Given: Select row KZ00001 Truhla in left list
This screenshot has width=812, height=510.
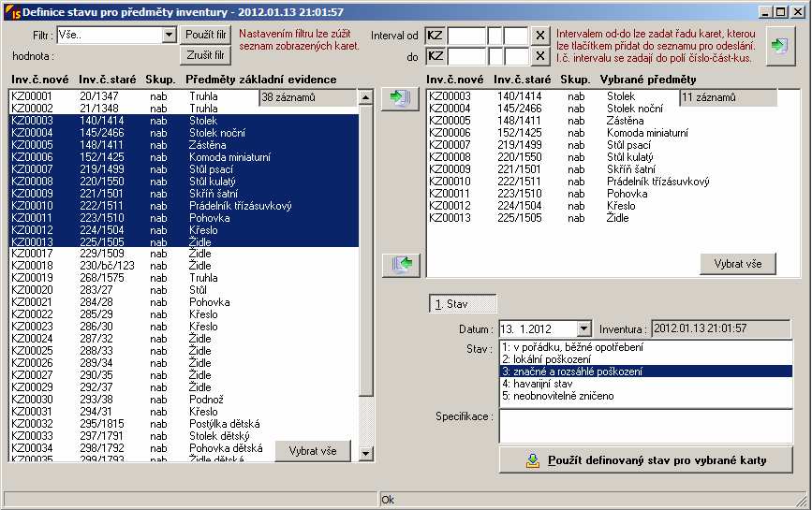Looking at the screenshot, I should [x=184, y=96].
